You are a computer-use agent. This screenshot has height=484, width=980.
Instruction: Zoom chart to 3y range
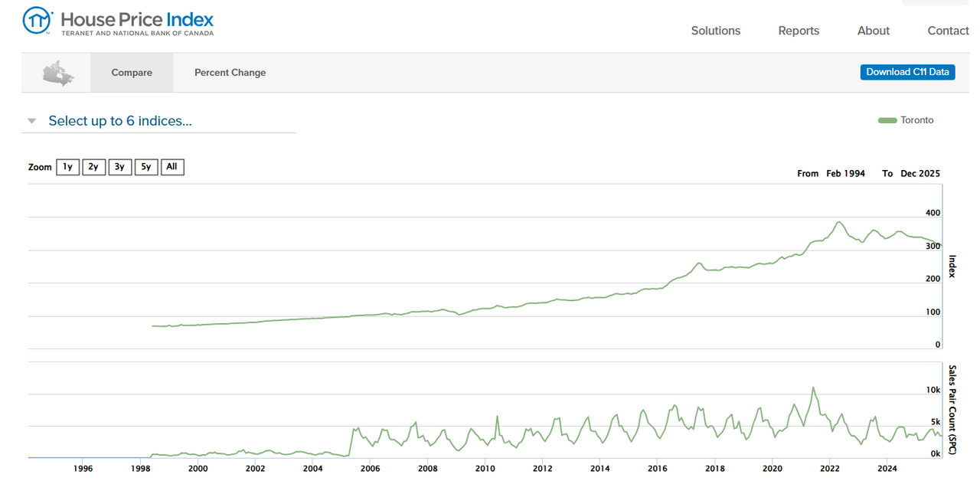coord(119,167)
